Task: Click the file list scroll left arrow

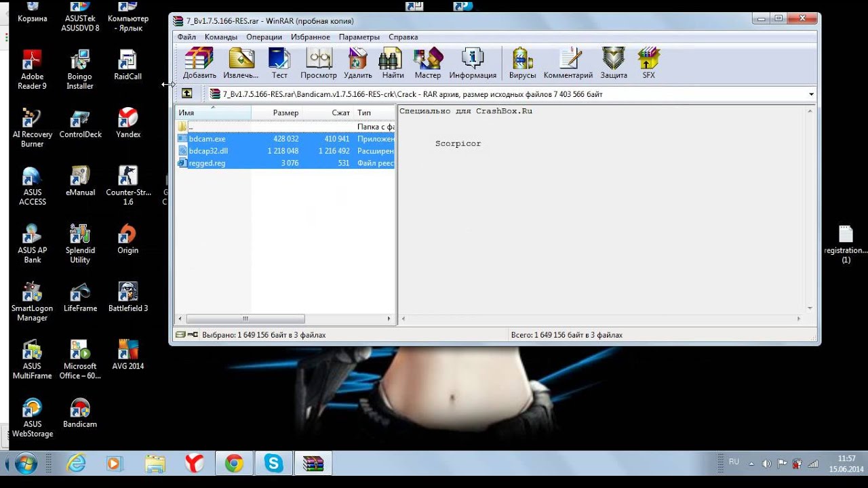Action: point(180,319)
